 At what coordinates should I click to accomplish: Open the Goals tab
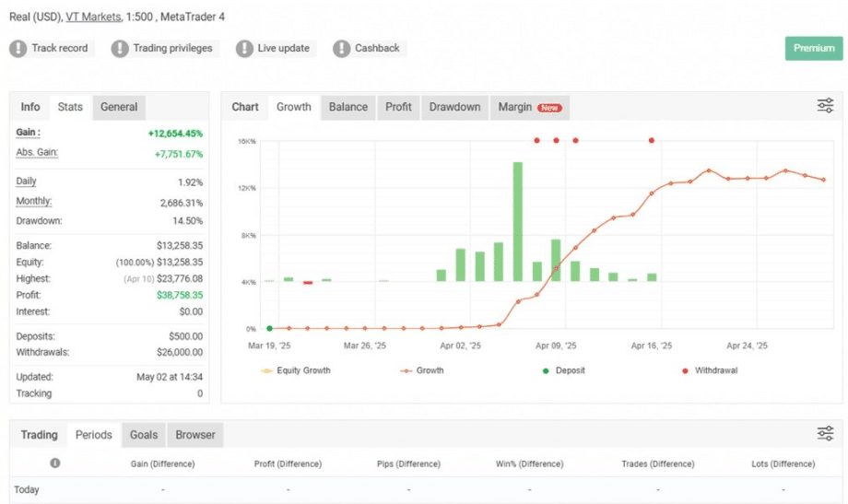pyautogui.click(x=144, y=435)
